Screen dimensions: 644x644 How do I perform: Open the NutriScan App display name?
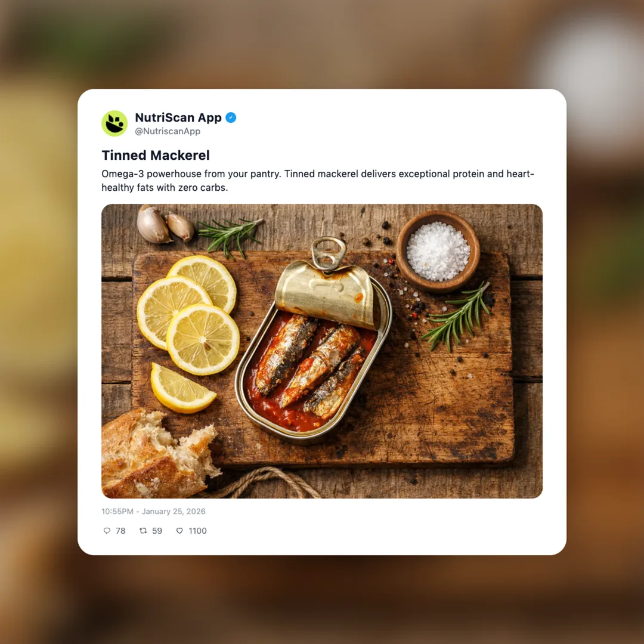pos(178,117)
